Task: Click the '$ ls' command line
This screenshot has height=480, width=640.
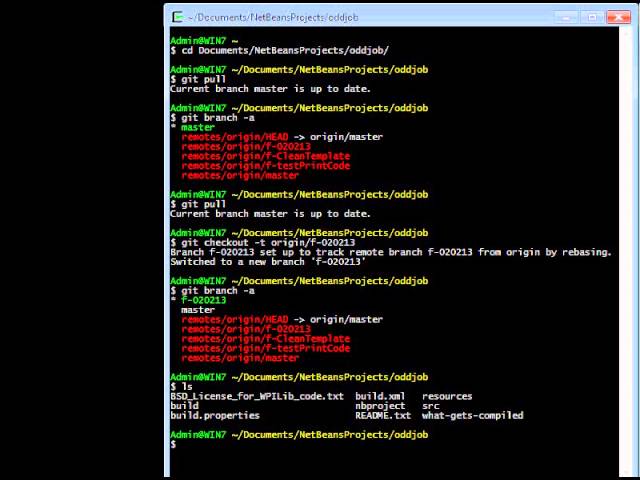Action: pos(182,387)
